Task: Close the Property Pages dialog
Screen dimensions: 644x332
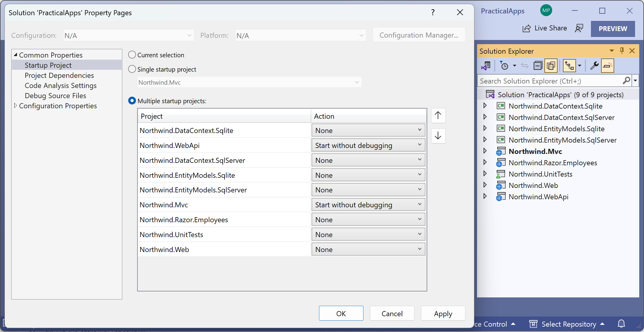Action: (x=460, y=12)
